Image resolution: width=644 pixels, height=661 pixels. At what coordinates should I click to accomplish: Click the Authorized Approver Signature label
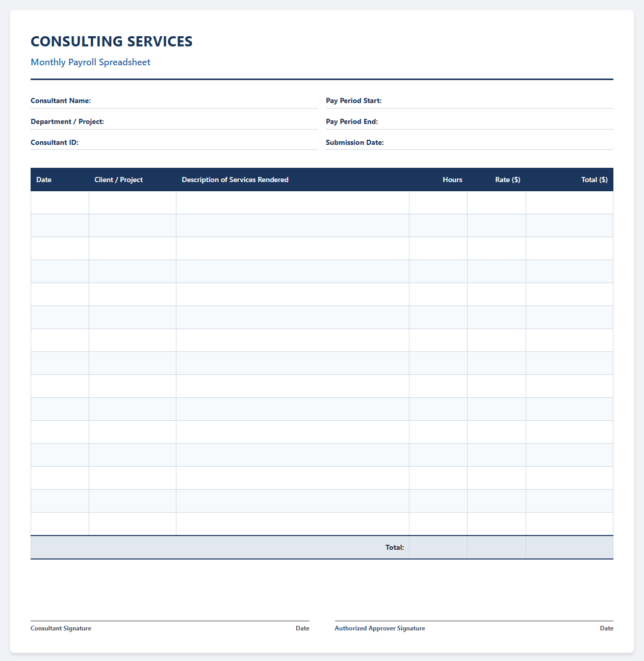coord(380,628)
